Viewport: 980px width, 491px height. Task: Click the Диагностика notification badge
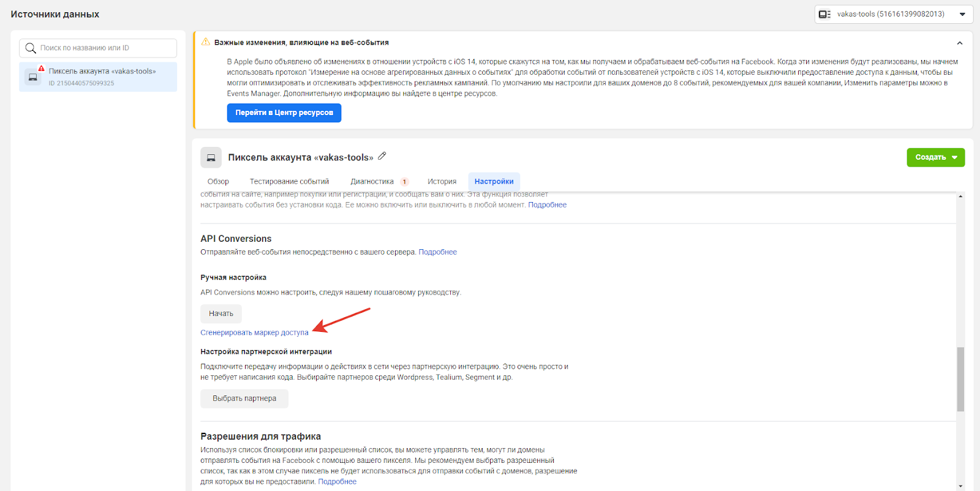404,182
